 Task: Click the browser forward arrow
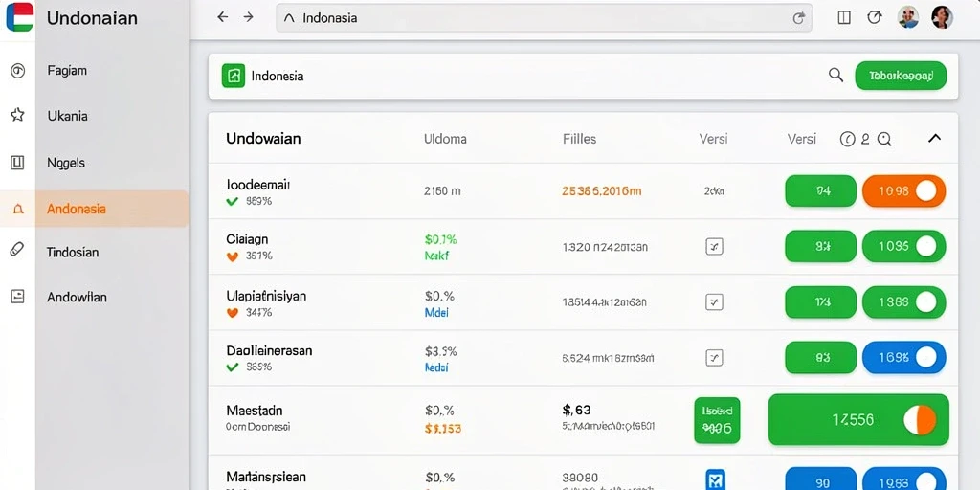click(x=248, y=17)
